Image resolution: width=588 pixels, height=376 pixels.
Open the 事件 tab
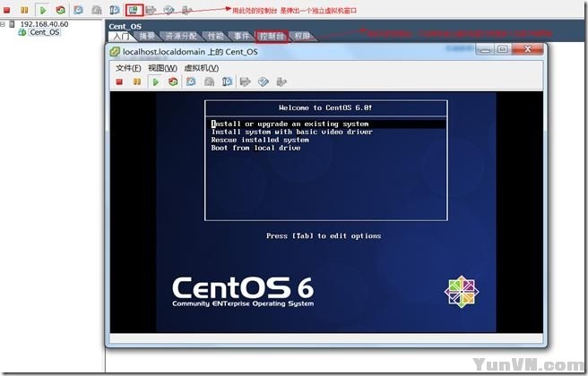pyautogui.click(x=241, y=37)
